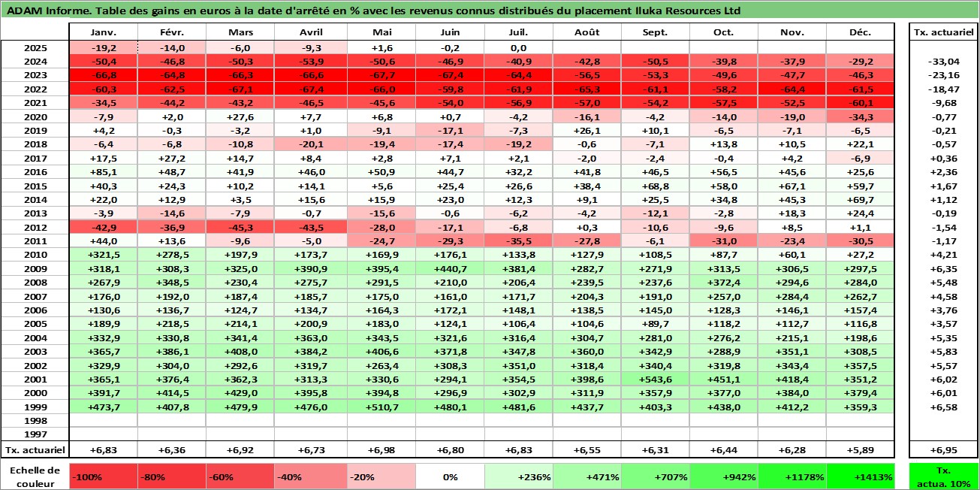Click the Août column header

coord(587,32)
